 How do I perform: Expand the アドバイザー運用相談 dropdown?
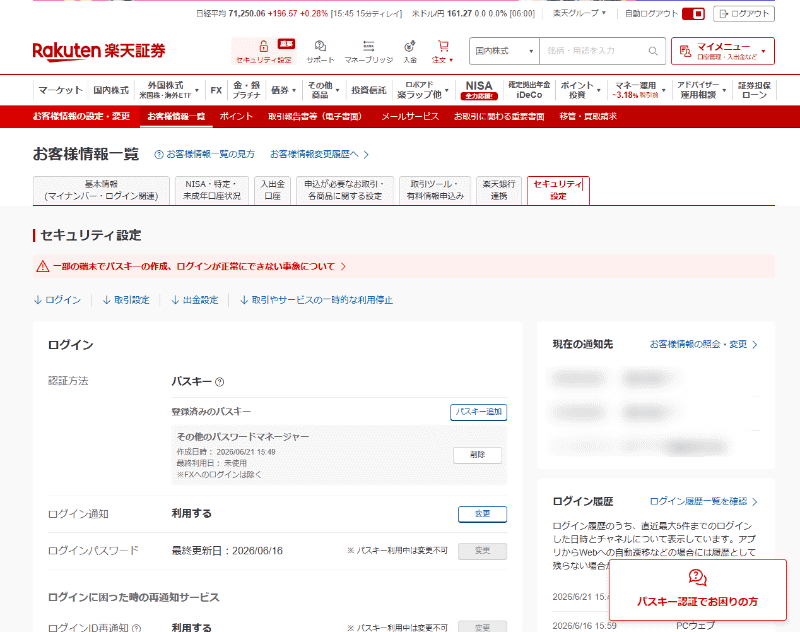702,90
